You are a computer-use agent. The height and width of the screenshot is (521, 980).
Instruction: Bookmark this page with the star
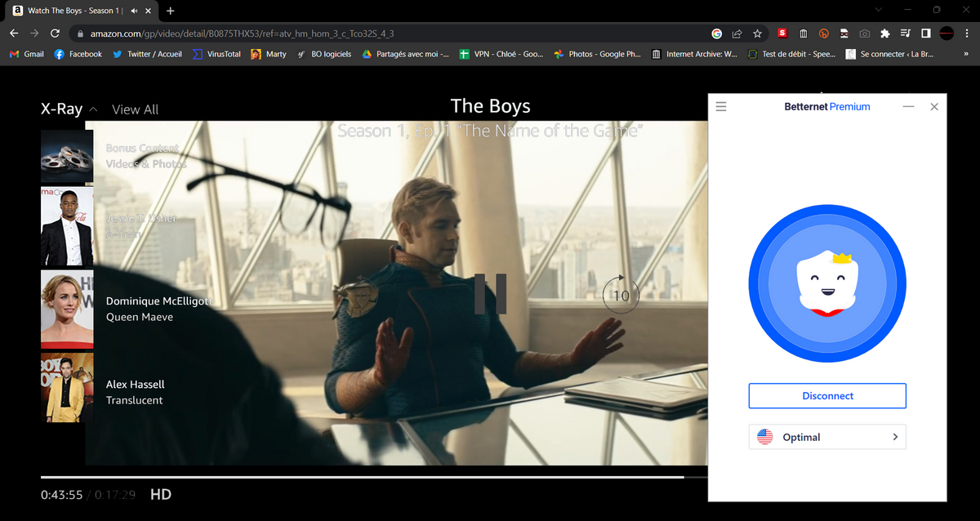point(757,33)
